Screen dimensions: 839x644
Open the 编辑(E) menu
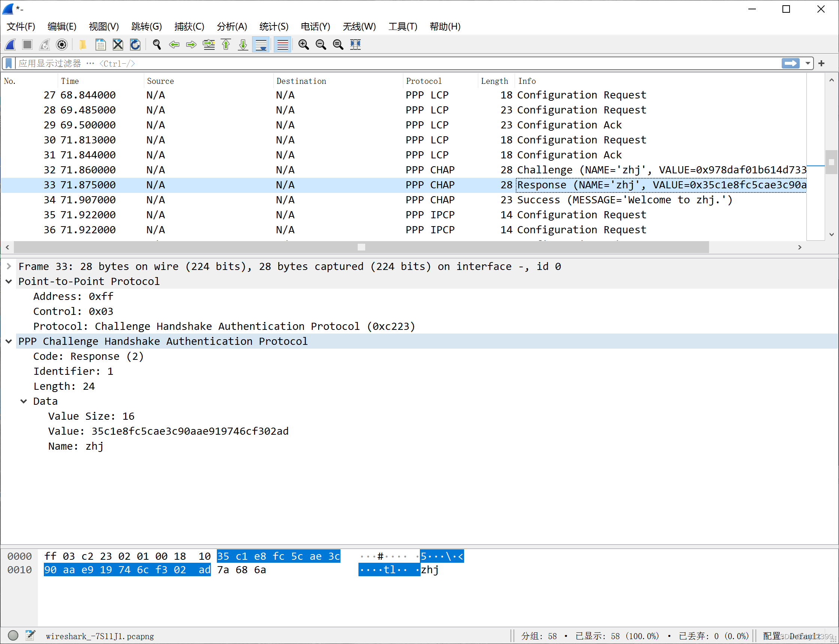62,27
